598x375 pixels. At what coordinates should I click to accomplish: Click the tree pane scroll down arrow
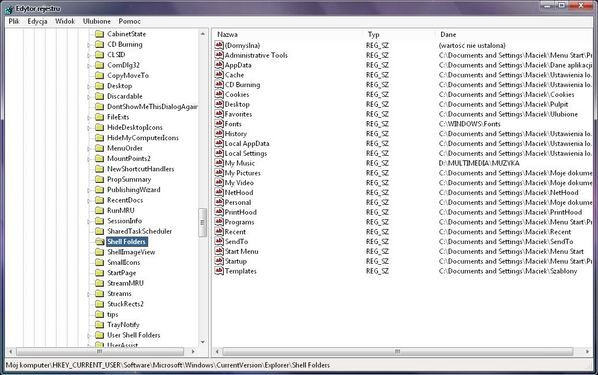pyautogui.click(x=203, y=342)
